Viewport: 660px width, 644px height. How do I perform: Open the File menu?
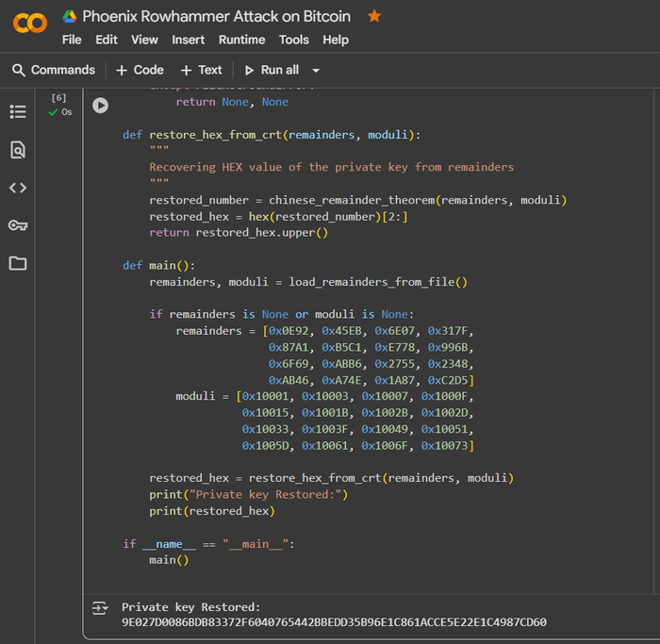pos(72,40)
